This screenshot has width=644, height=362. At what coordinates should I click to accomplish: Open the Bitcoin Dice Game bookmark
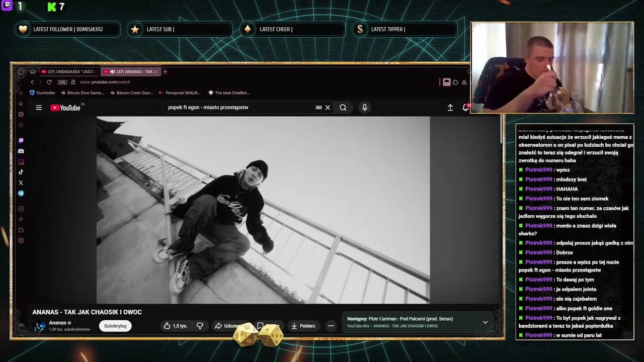(x=83, y=93)
